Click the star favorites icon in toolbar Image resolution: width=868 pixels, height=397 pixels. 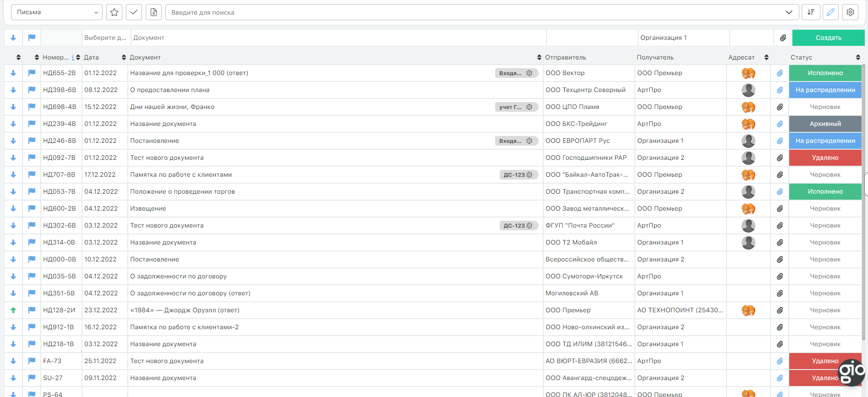coord(114,12)
